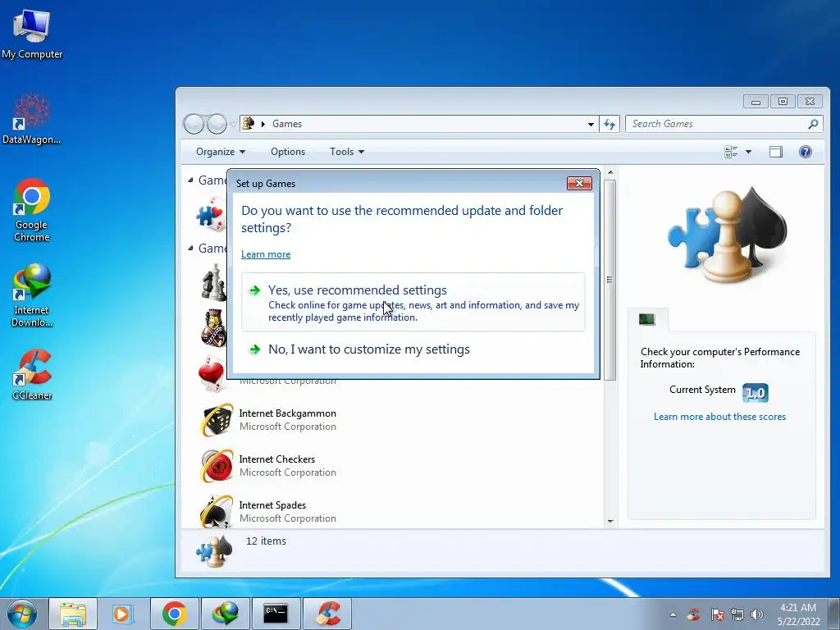The width and height of the screenshot is (840, 630).
Task: Click the Windows Experience score 1.0 badge
Action: tap(756, 393)
